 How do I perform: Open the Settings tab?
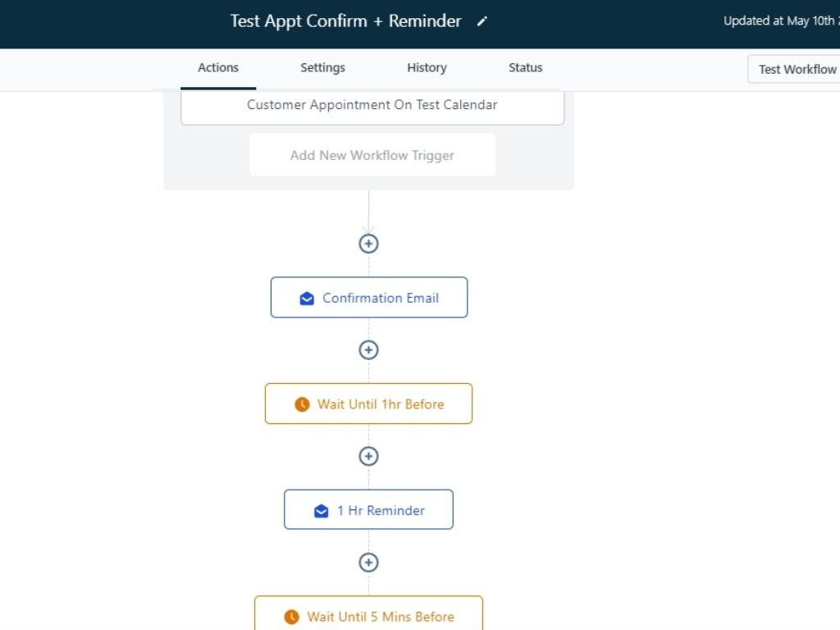click(322, 68)
